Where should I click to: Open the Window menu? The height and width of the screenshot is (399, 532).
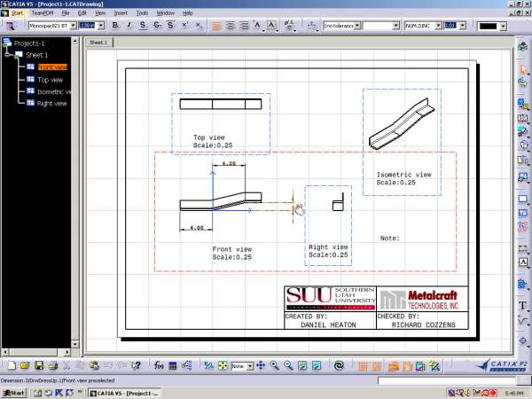(x=165, y=13)
